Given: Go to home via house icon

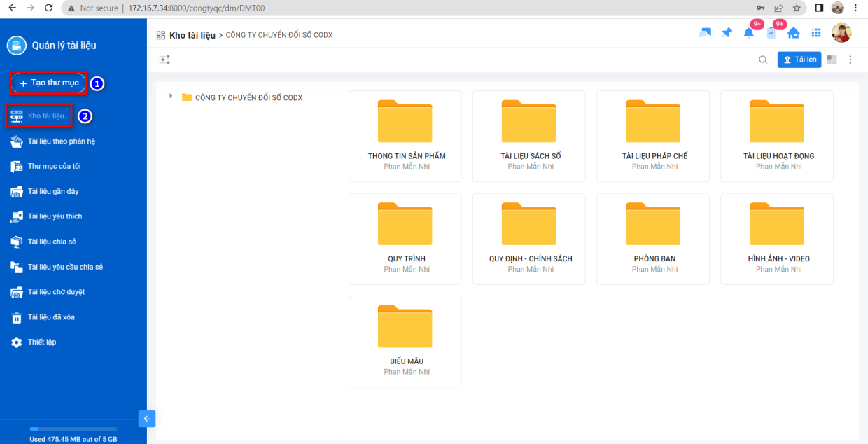Looking at the screenshot, I should 794,33.
